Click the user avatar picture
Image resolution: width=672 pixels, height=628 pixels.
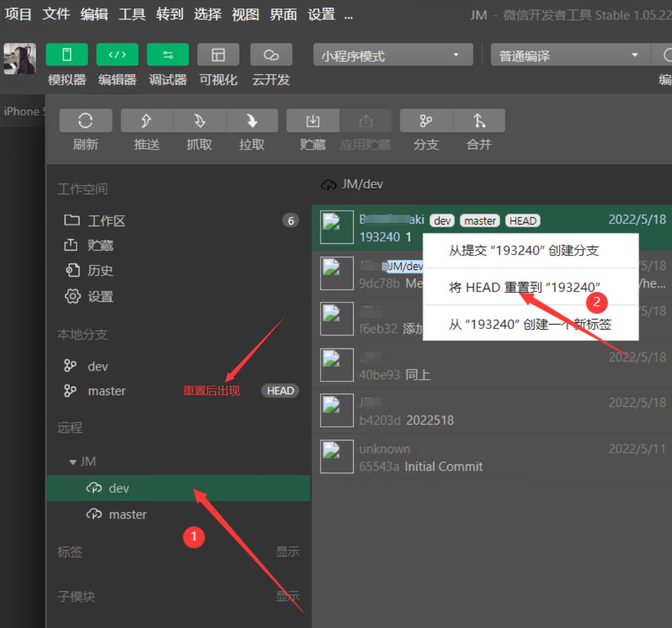20,59
